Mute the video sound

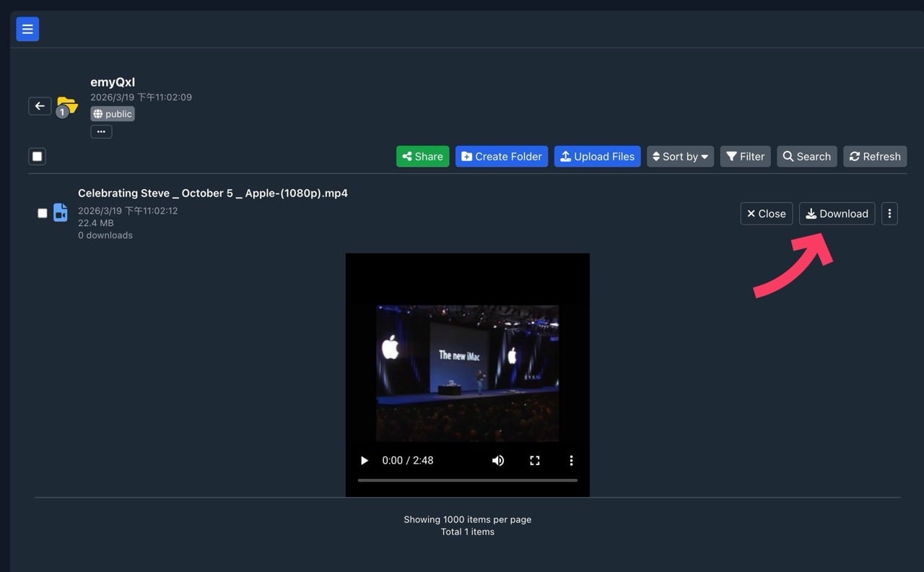pos(498,461)
